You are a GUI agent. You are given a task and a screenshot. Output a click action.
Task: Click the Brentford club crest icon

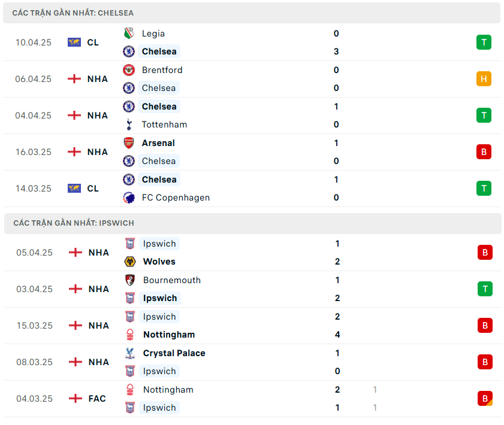129,70
